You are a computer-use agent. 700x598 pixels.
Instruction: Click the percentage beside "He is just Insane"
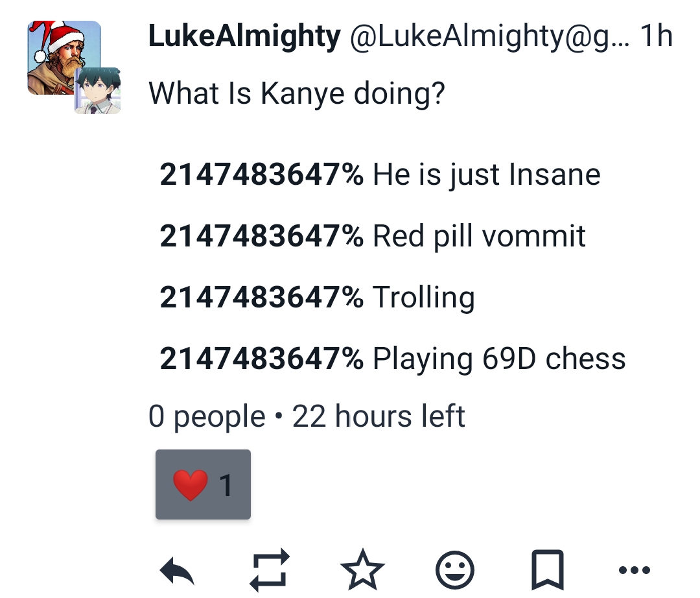[x=261, y=174]
